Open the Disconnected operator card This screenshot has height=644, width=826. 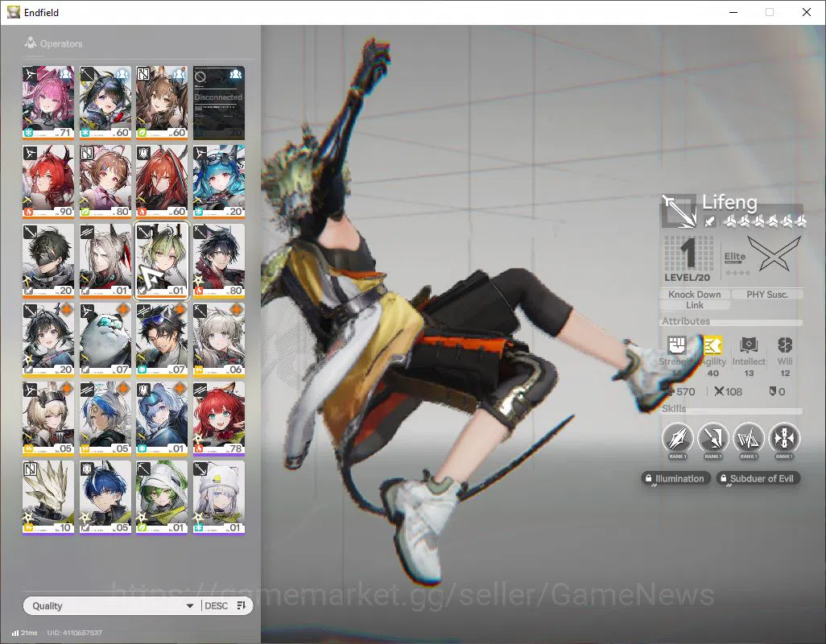point(219,103)
